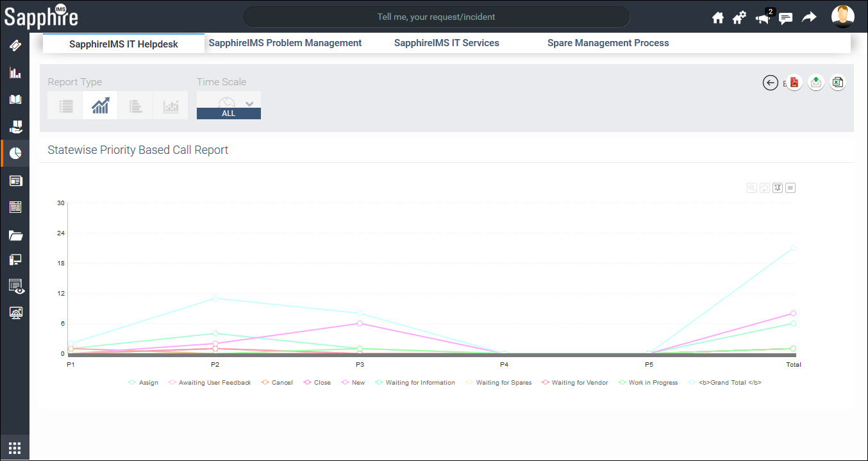Open the chat messages icon in top bar

[785, 18]
